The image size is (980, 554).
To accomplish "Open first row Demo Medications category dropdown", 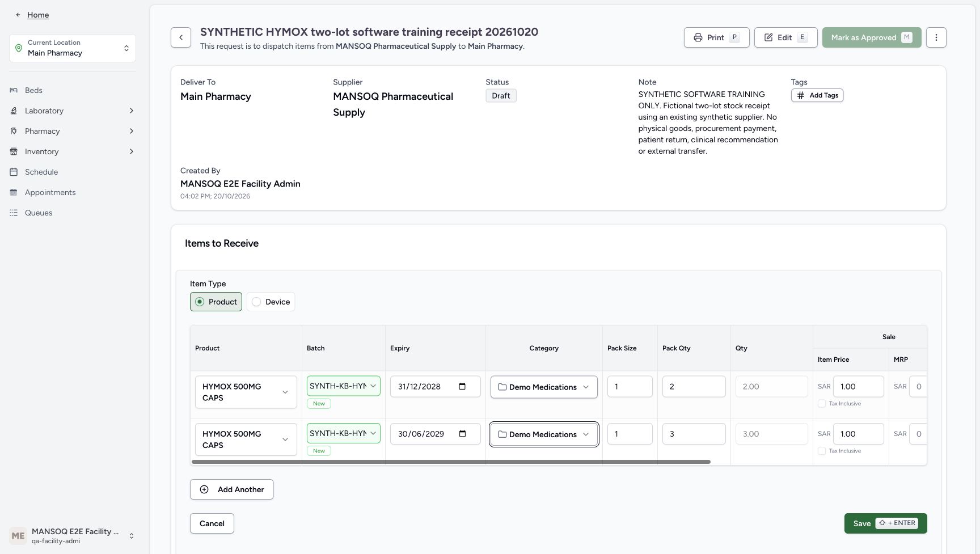I will pos(544,387).
